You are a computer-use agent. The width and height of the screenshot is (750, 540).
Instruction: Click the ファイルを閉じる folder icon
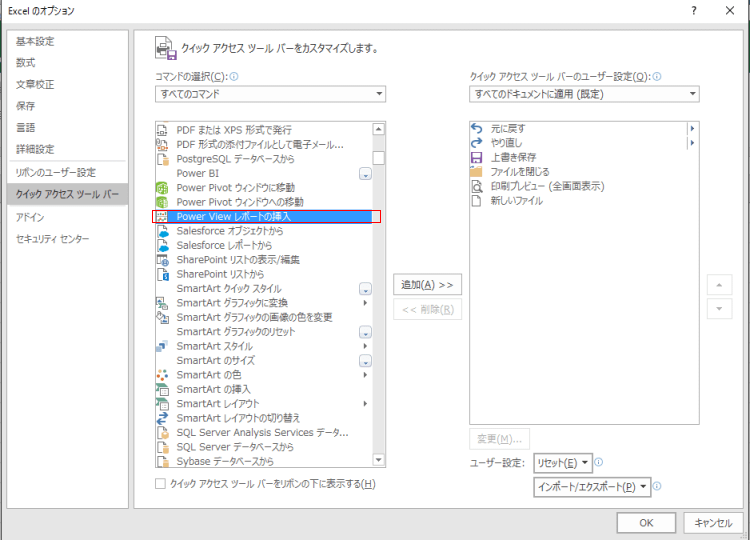point(476,172)
